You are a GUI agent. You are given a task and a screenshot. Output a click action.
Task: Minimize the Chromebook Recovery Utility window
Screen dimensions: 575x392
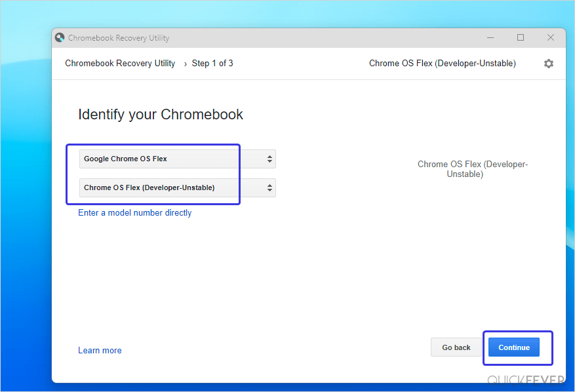pos(490,37)
